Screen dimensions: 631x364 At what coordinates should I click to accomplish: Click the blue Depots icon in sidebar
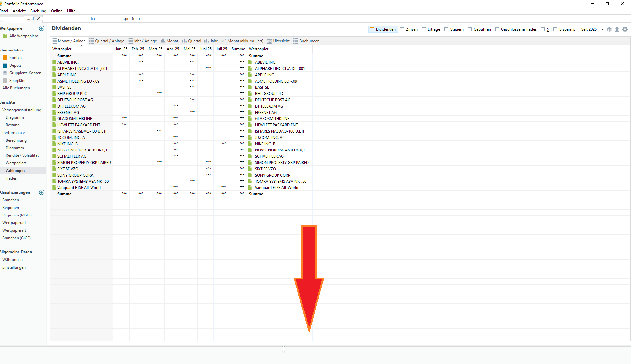5,65
